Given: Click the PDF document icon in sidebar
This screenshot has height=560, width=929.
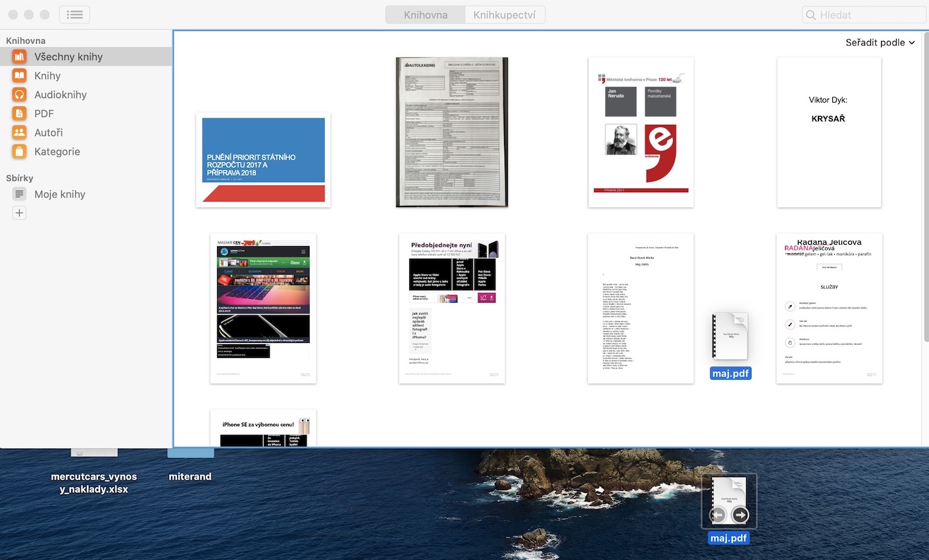Looking at the screenshot, I should (x=20, y=113).
